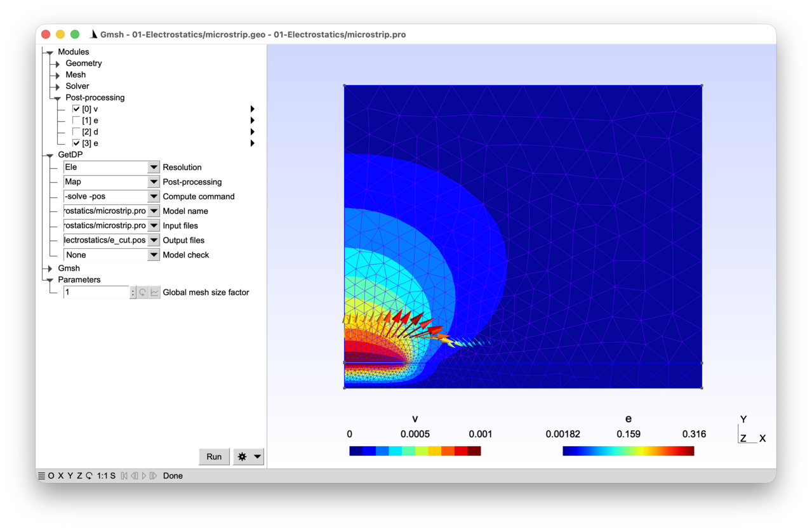Set view along Y axis in status bar
Screen dimensions: 812x530
tap(70, 475)
